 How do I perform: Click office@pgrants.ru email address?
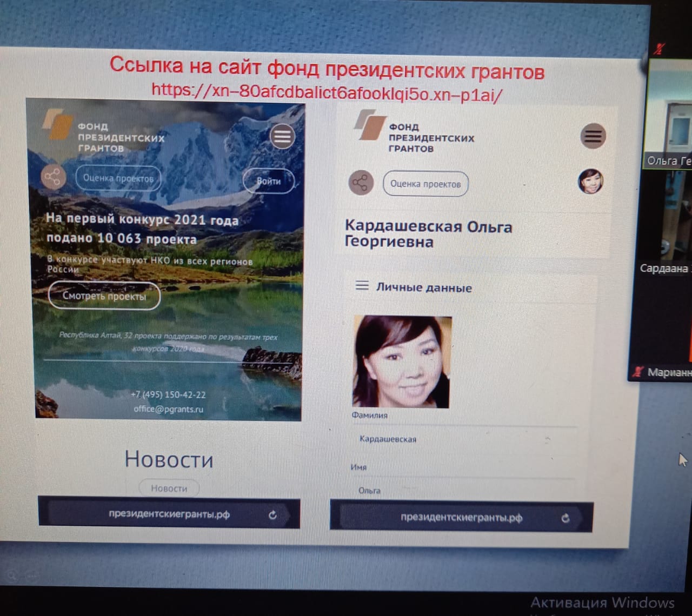[169, 409]
